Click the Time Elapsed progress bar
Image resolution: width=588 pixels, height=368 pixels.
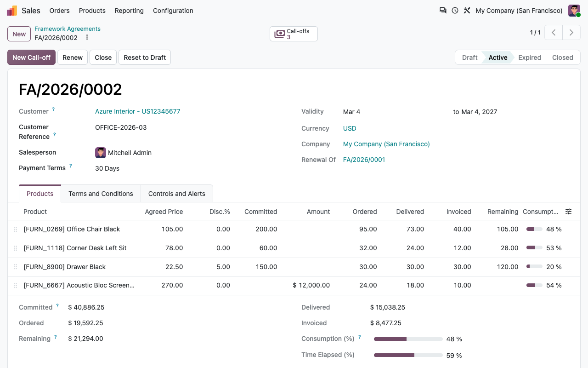pos(408,355)
